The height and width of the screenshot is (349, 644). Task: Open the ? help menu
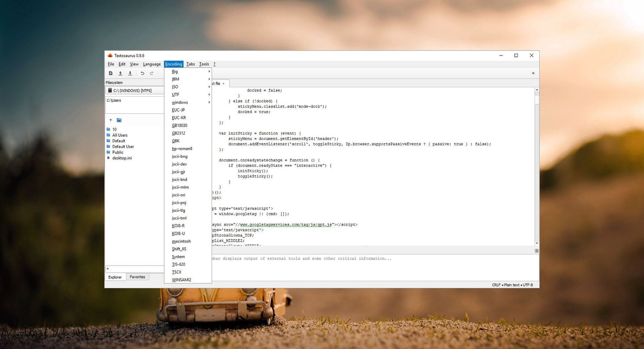tap(215, 64)
